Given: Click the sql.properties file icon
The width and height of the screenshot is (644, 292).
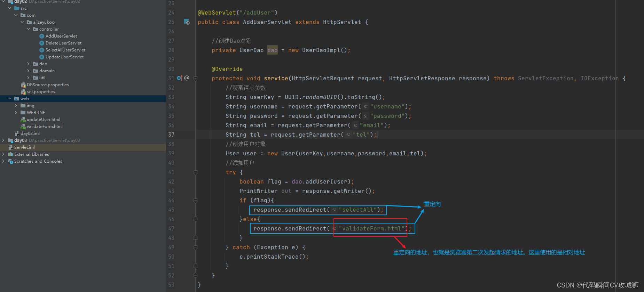Looking at the screenshot, I should pos(23,92).
